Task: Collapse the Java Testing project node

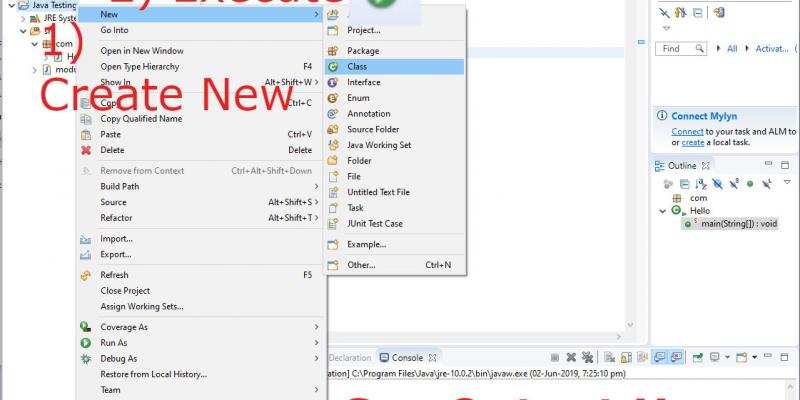Action: pyautogui.click(x=11, y=5)
